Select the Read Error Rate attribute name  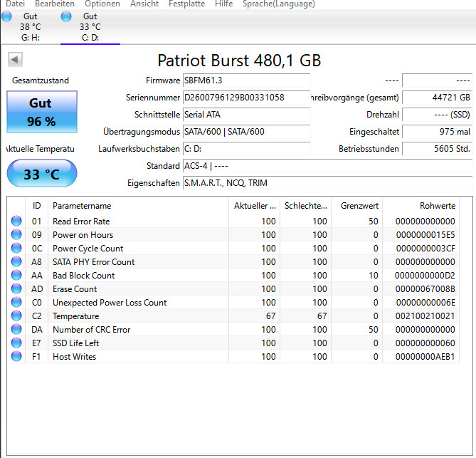coord(81,222)
